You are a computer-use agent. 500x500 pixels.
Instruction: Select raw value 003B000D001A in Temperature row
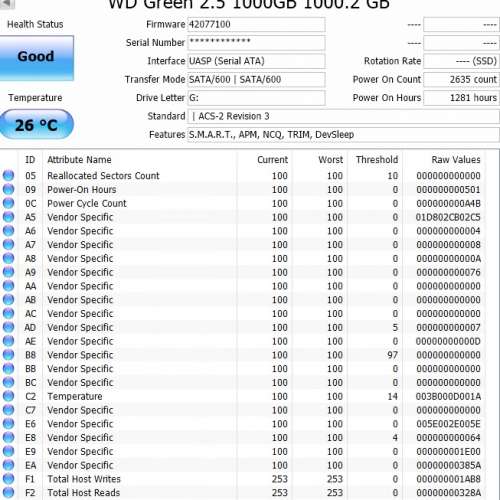pyautogui.click(x=448, y=396)
